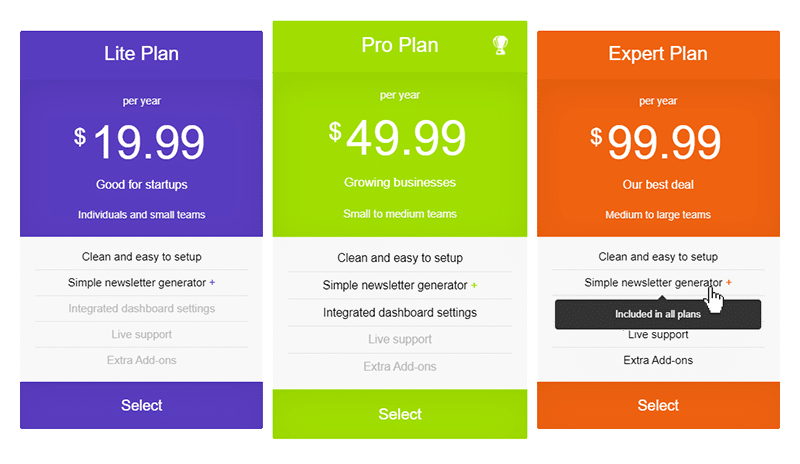Click the trophy icon on Pro Plan

tap(501, 45)
